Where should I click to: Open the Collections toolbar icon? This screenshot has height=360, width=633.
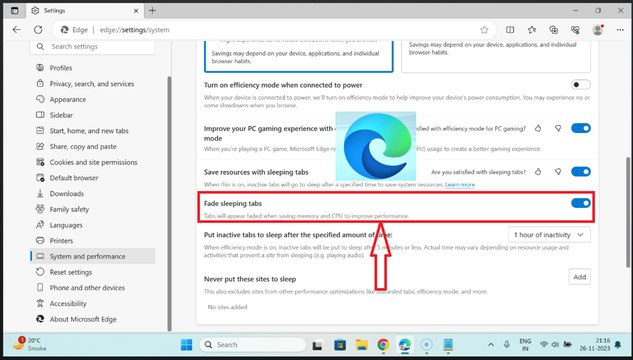point(553,29)
